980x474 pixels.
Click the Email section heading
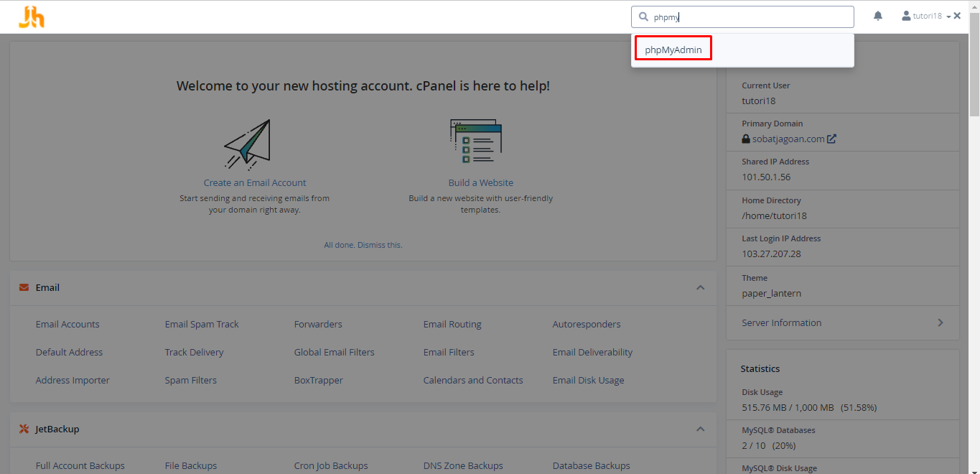(47, 287)
